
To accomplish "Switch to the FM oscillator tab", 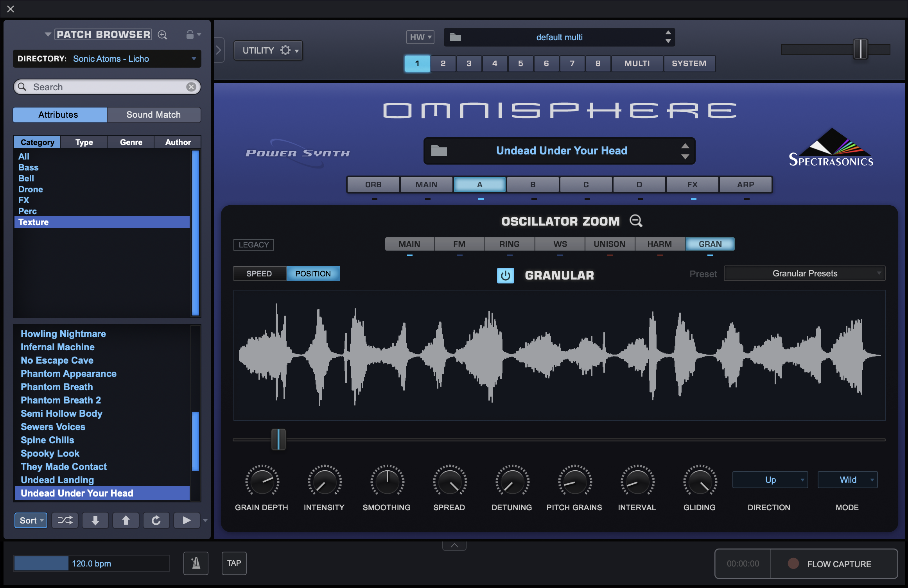I will [x=459, y=244].
